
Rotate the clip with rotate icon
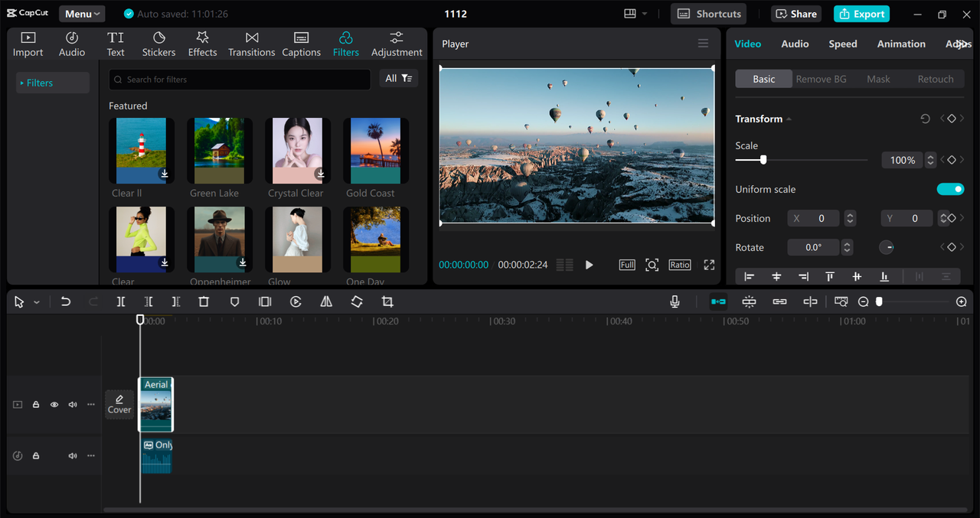357,302
